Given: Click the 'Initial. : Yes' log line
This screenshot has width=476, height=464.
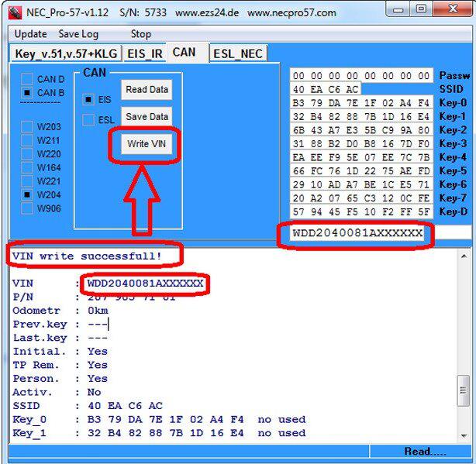Looking at the screenshot, I should click(x=60, y=352).
